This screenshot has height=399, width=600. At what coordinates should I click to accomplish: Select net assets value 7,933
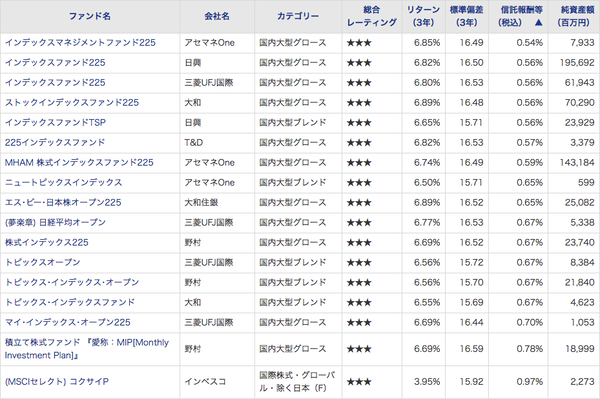tap(582, 42)
